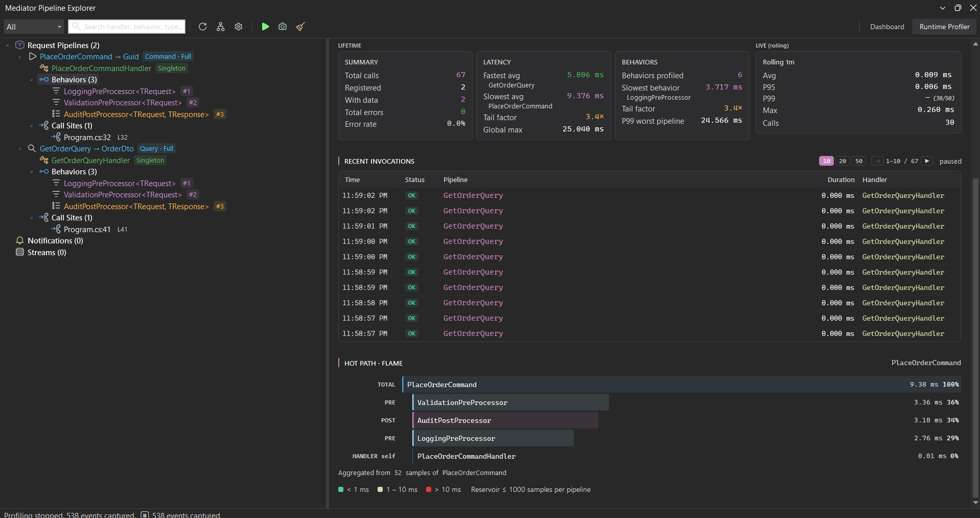The image size is (980, 518).
Task: Click the refresh icon in the toolbar
Action: 202,27
